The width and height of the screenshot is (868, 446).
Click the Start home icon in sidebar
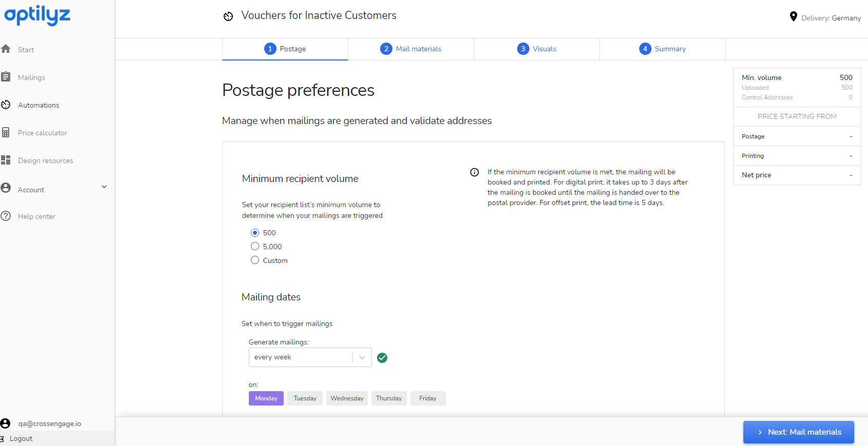[x=6, y=49]
